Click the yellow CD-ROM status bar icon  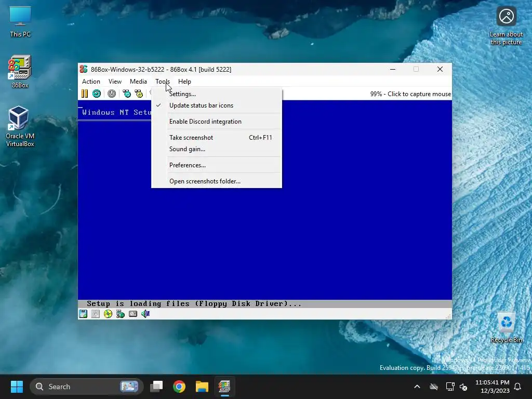pos(108,314)
